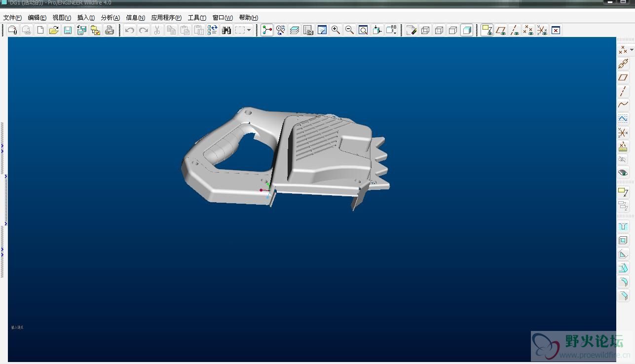Screen dimensions: 635x364
Task: Refit the model to the screen
Action: (363, 30)
